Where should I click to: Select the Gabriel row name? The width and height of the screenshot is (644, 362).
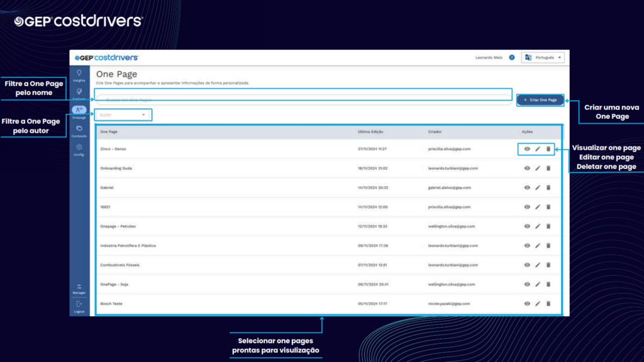tap(107, 187)
